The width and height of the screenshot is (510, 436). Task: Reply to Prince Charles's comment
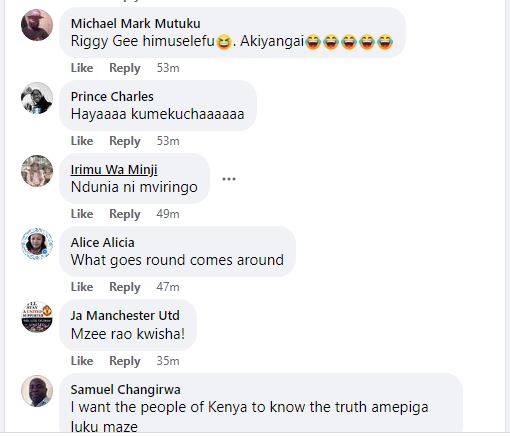pos(125,141)
